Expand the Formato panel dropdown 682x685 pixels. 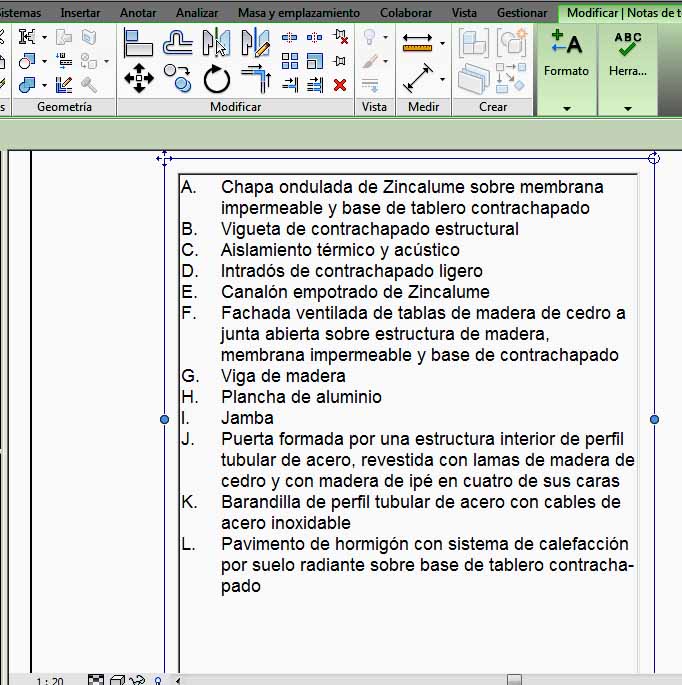click(x=566, y=108)
